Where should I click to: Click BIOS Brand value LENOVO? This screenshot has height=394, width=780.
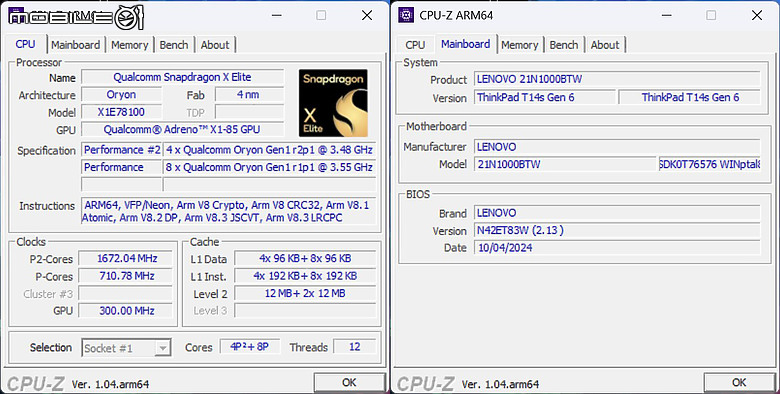click(617, 213)
